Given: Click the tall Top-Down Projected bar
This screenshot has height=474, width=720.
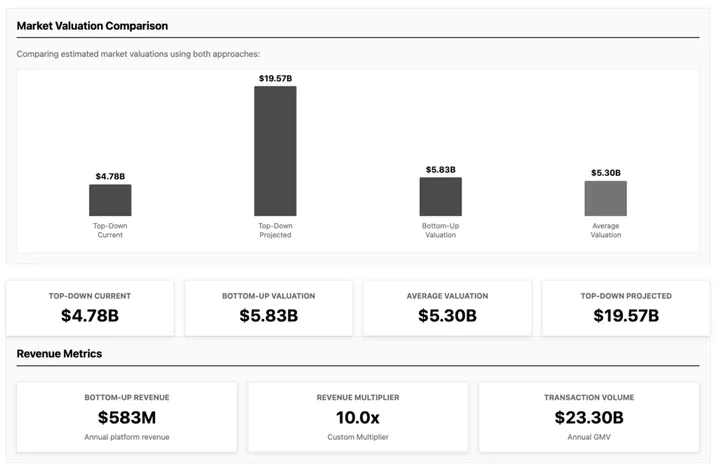Looking at the screenshot, I should tap(275, 151).
